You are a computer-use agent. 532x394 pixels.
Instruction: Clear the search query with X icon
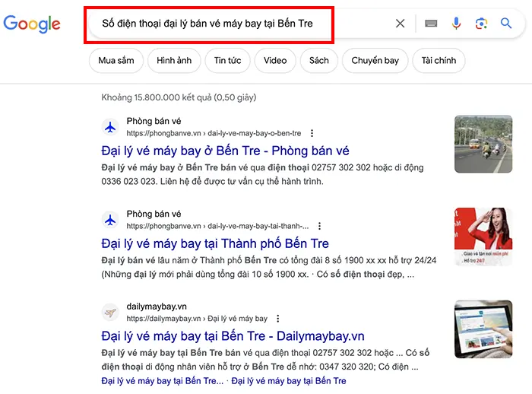pos(401,24)
